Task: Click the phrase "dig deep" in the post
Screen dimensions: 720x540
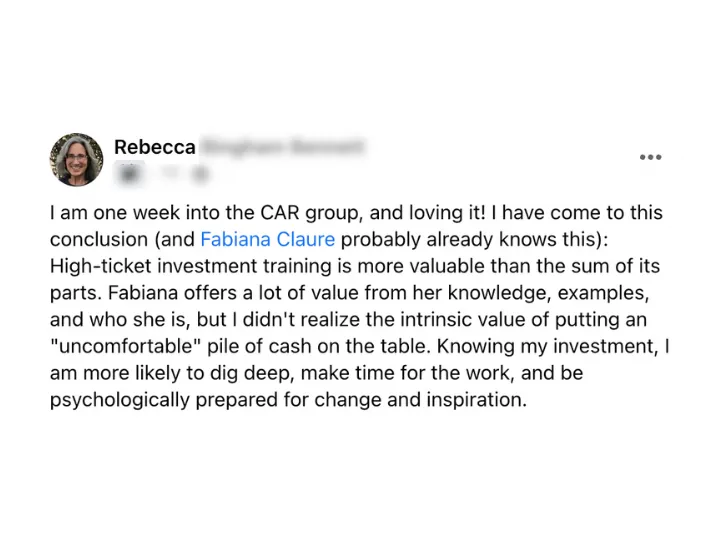Action: (x=250, y=373)
